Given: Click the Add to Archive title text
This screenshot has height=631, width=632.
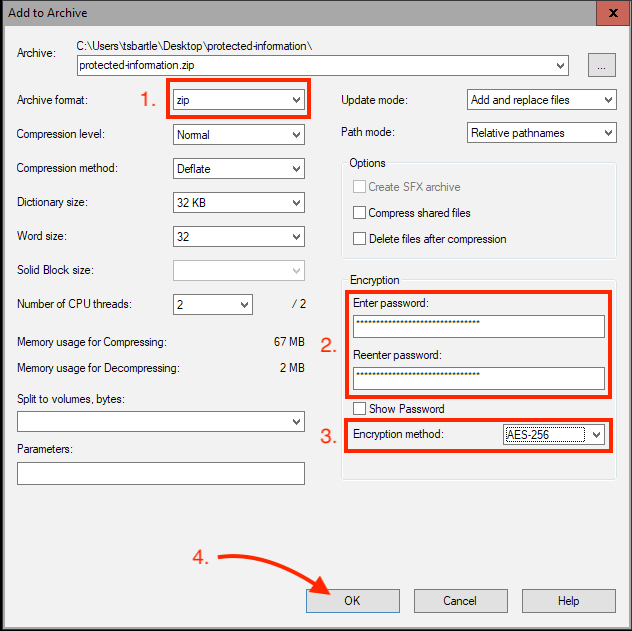Looking at the screenshot, I should click(x=48, y=13).
